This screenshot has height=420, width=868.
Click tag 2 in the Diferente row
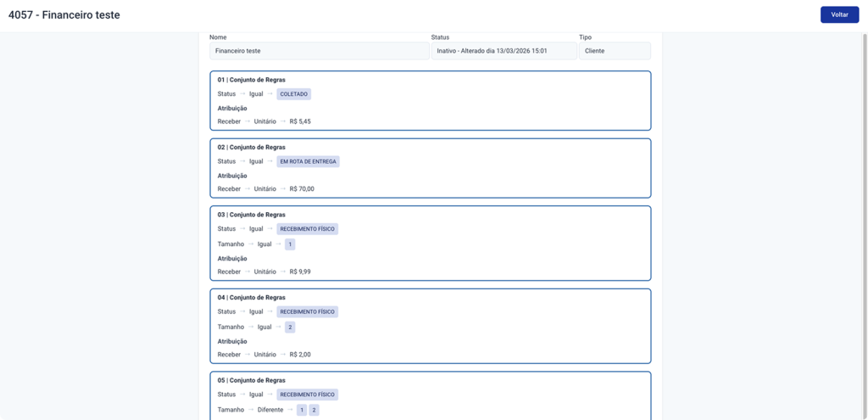point(314,410)
